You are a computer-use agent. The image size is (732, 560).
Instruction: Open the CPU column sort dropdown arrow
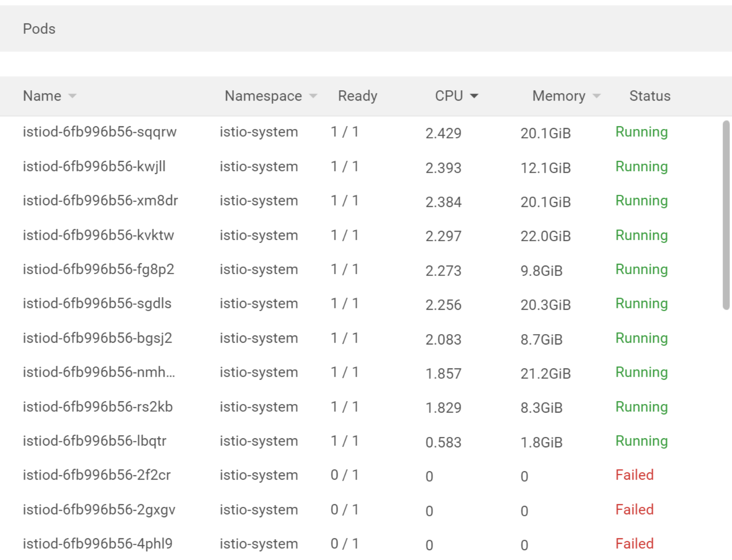474,96
